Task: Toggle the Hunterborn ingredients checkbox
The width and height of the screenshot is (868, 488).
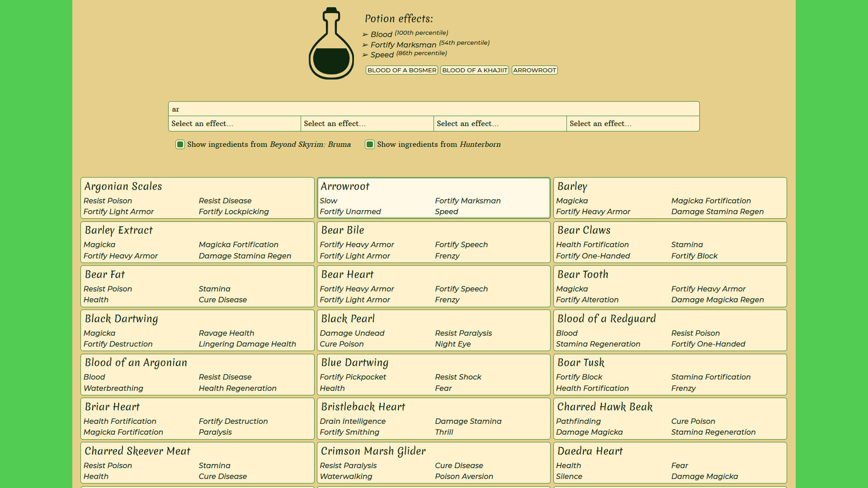Action: 370,145
